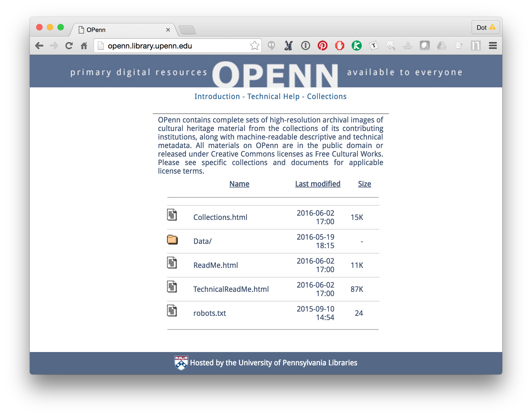Go back using the browser back arrow

pyautogui.click(x=39, y=46)
